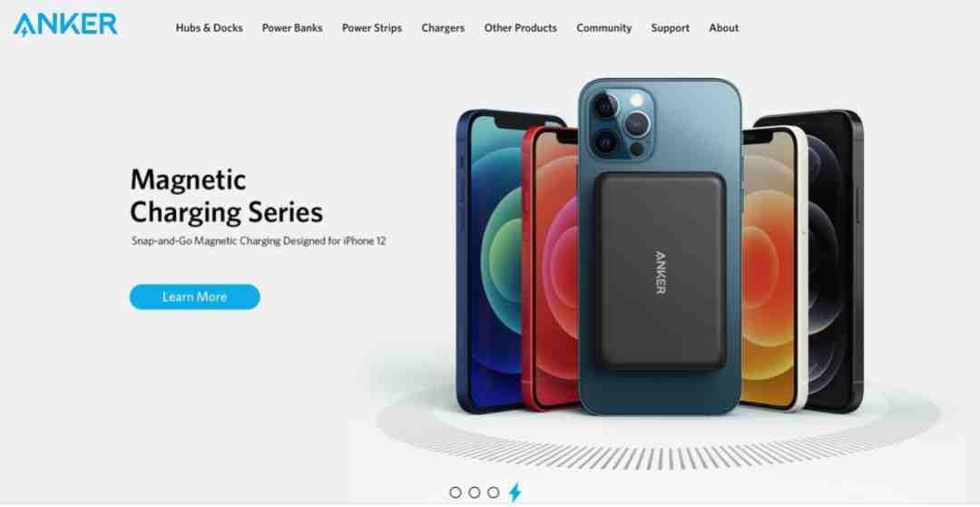Open the Hubs & Docks menu
Screen dimensions: 980x507
tap(209, 28)
